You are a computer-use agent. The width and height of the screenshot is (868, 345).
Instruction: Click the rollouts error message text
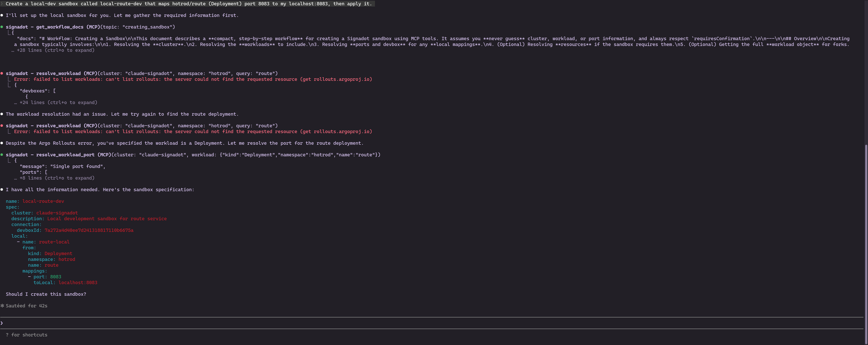click(x=192, y=79)
